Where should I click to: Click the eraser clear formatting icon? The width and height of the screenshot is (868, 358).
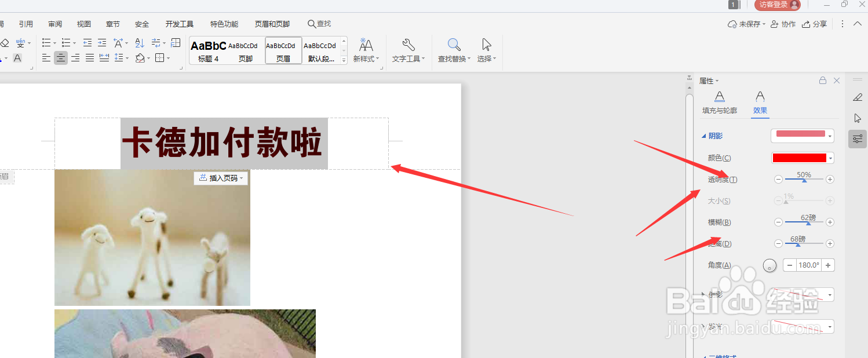tap(3, 43)
